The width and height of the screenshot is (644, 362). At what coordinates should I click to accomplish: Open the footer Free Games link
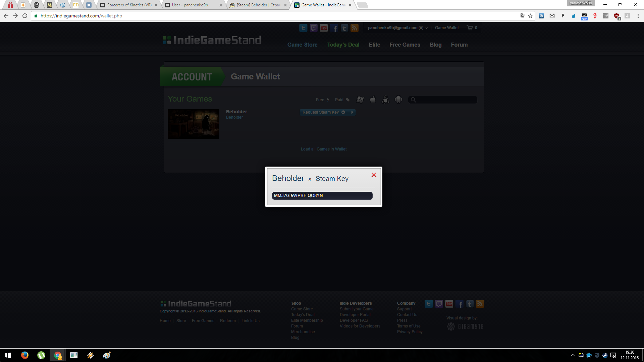click(x=203, y=321)
